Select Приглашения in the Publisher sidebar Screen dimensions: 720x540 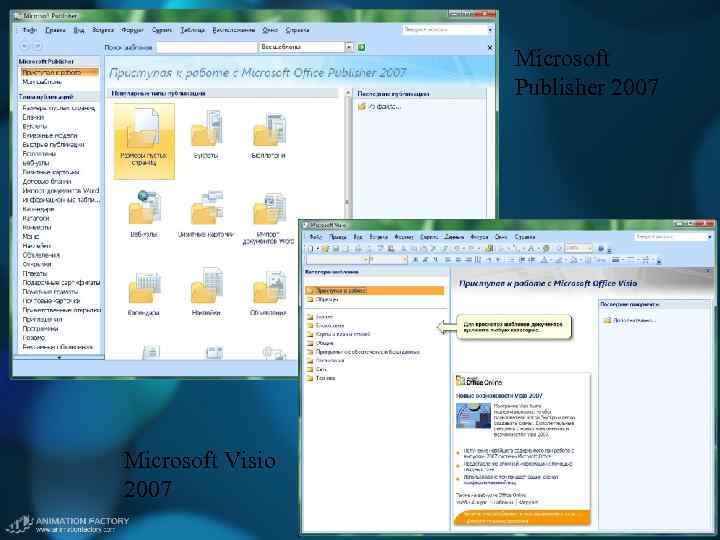42,319
